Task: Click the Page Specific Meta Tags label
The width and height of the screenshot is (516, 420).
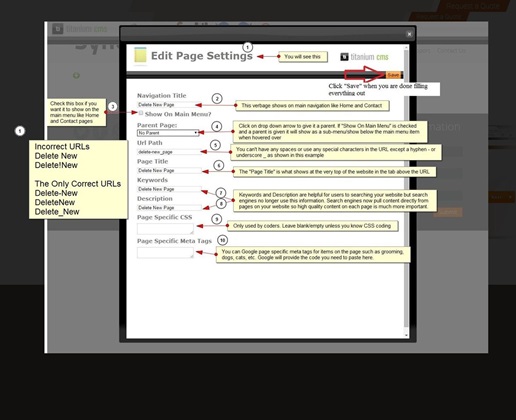Action: tap(174, 241)
